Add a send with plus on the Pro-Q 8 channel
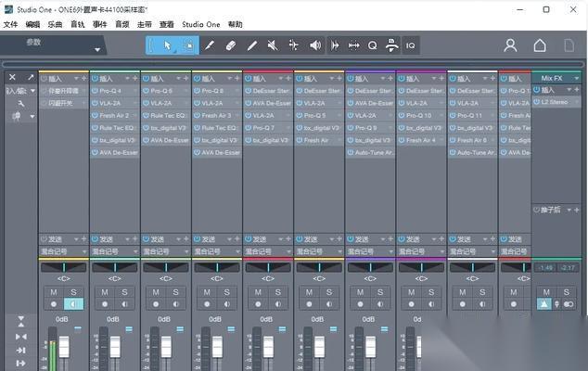 [x=237, y=239]
